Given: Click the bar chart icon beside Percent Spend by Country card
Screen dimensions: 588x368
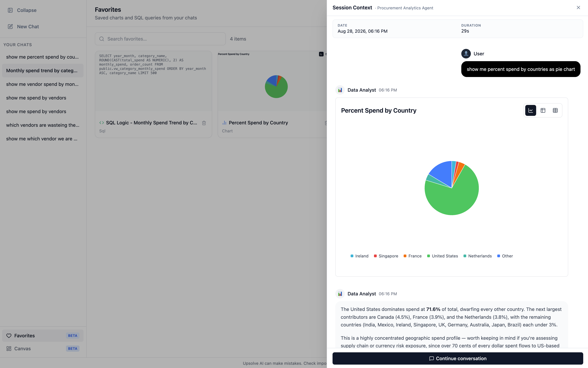Looking at the screenshot, I should [x=224, y=123].
